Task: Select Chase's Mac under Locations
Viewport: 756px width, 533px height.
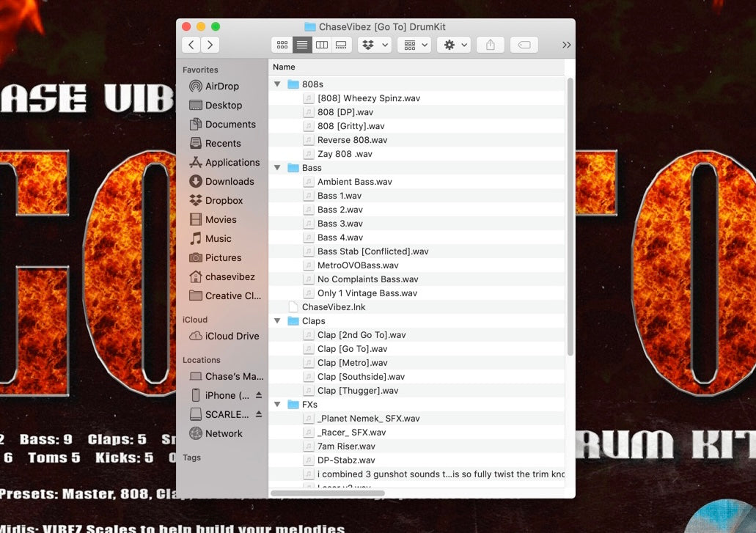Action: [226, 376]
